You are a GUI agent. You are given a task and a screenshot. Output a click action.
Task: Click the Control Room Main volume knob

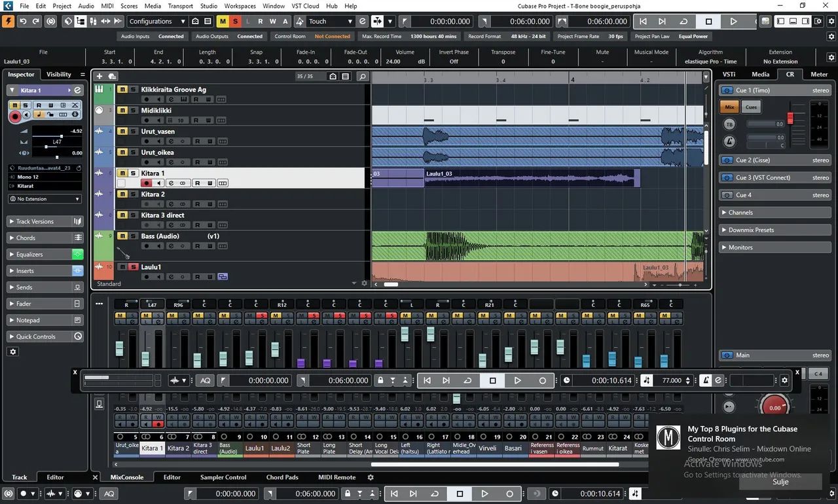click(775, 407)
